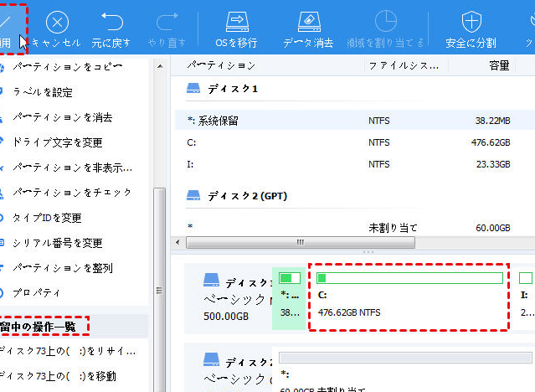Select パーティションを非表示 option
The height and width of the screenshot is (392, 535).
pyautogui.click(x=72, y=168)
